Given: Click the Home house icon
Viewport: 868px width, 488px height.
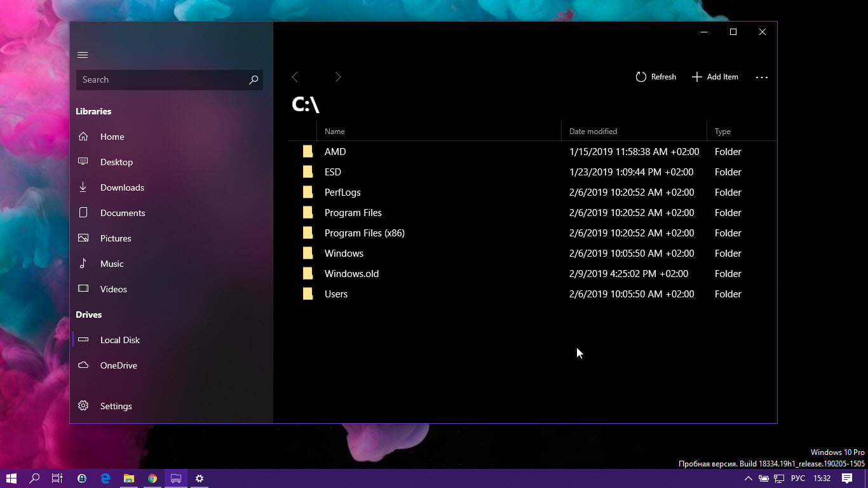Looking at the screenshot, I should [83, 137].
